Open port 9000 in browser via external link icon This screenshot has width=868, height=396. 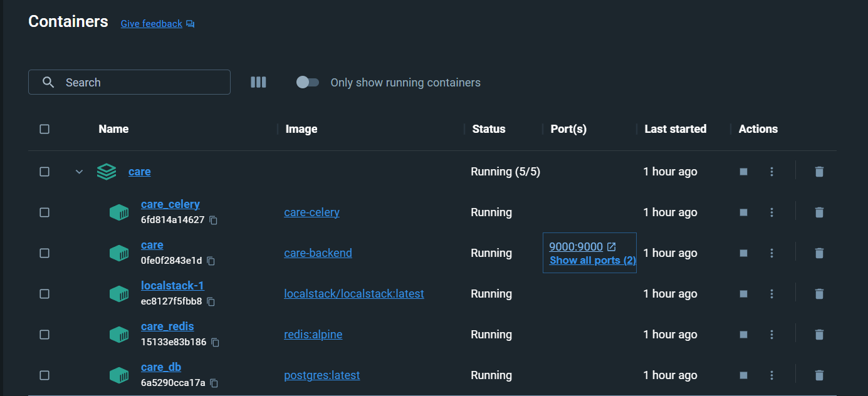click(x=612, y=246)
